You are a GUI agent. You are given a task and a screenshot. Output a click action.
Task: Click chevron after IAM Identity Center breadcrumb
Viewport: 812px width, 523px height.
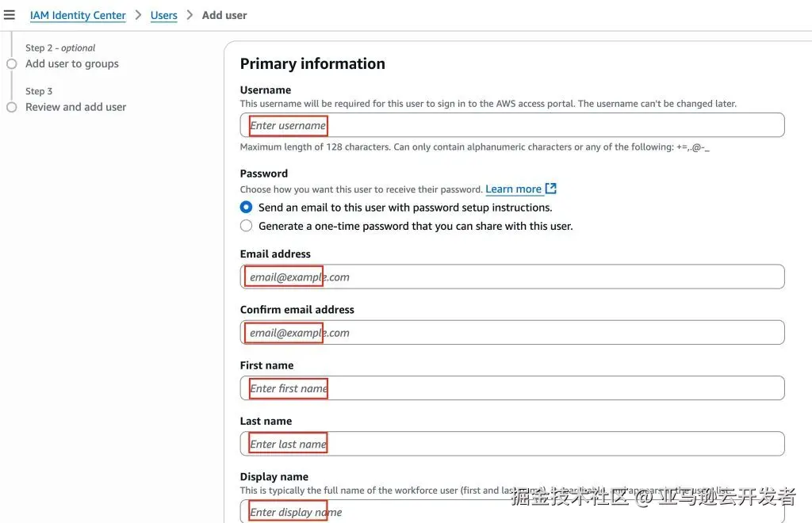(138, 15)
